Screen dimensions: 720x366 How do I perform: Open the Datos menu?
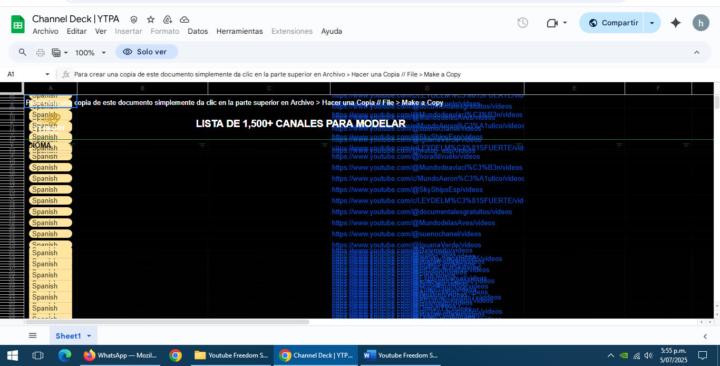197,31
